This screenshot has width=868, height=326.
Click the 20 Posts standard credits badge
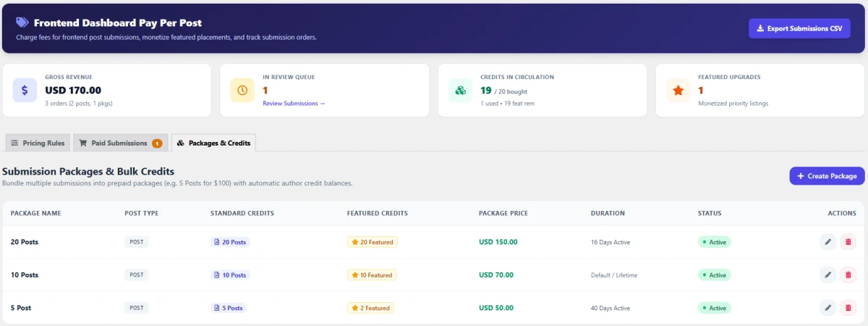(230, 242)
